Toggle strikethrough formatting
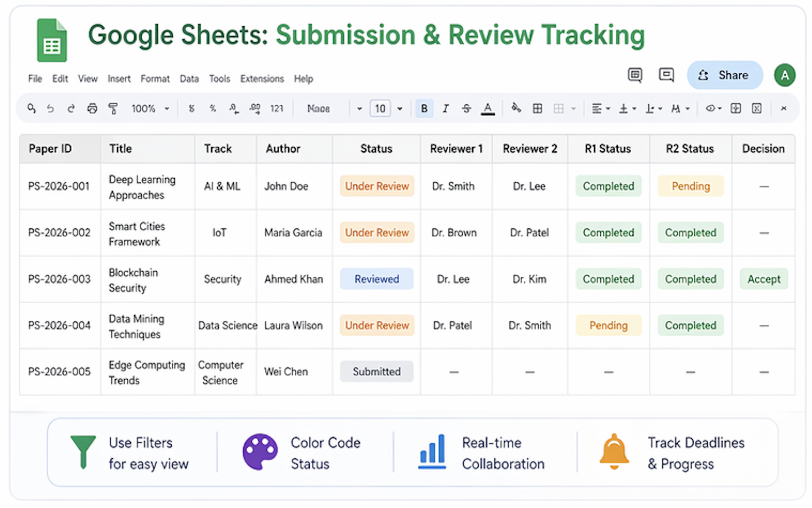This screenshot has height=508, width=812. tap(466, 109)
